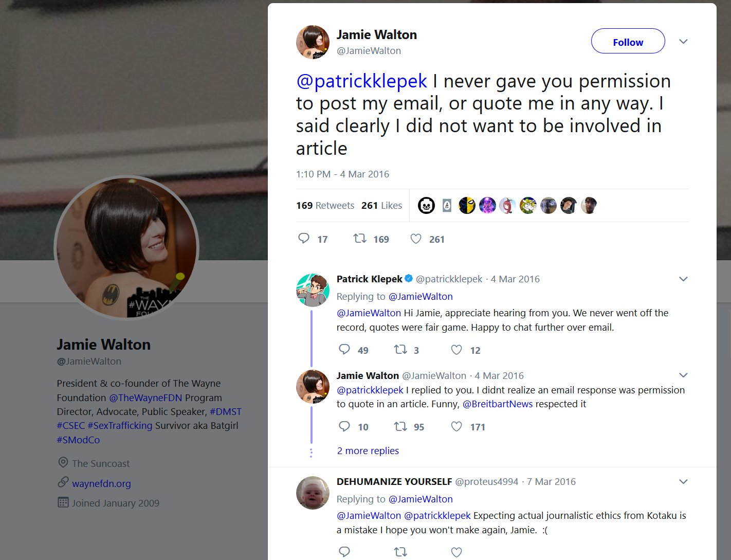
Task: Reply to Jamie Walton's main tweet
Action: 304,238
